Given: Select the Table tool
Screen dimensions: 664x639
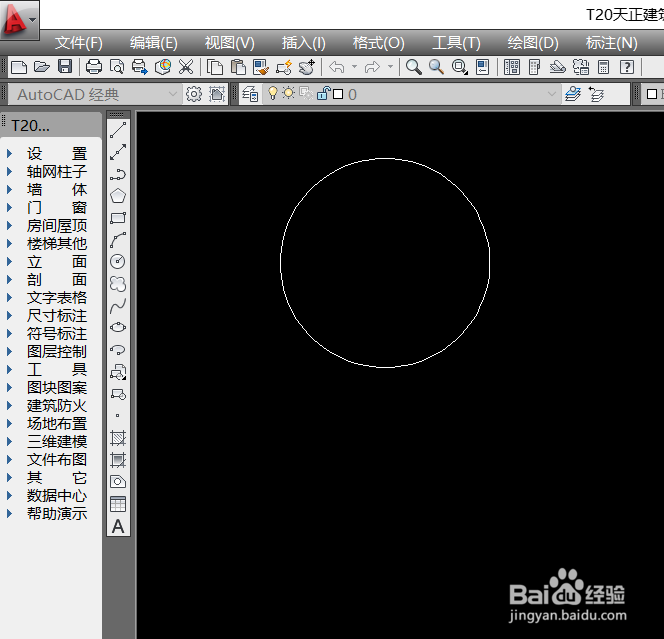Looking at the screenshot, I should (x=118, y=504).
